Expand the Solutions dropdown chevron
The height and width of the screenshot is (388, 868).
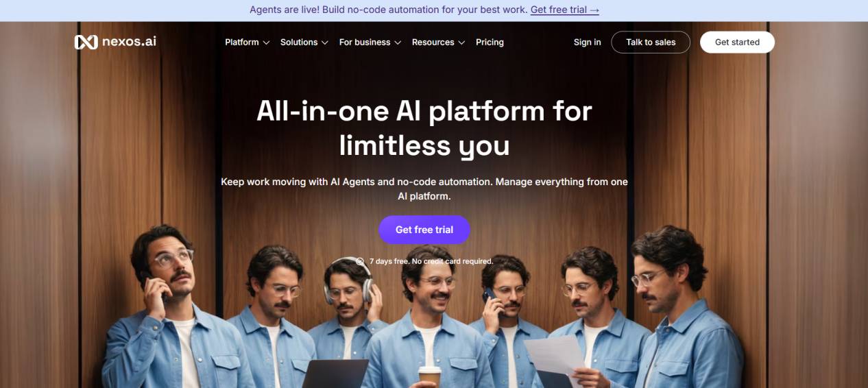point(325,43)
